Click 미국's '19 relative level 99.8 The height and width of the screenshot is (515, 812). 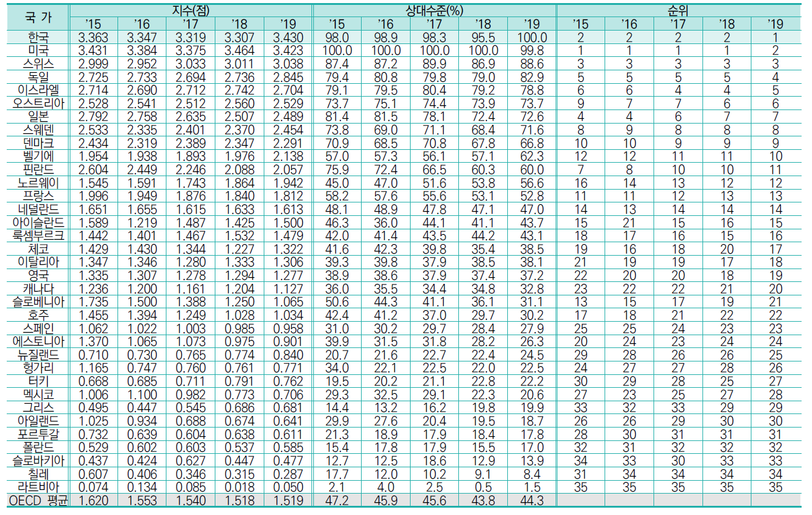[531, 50]
